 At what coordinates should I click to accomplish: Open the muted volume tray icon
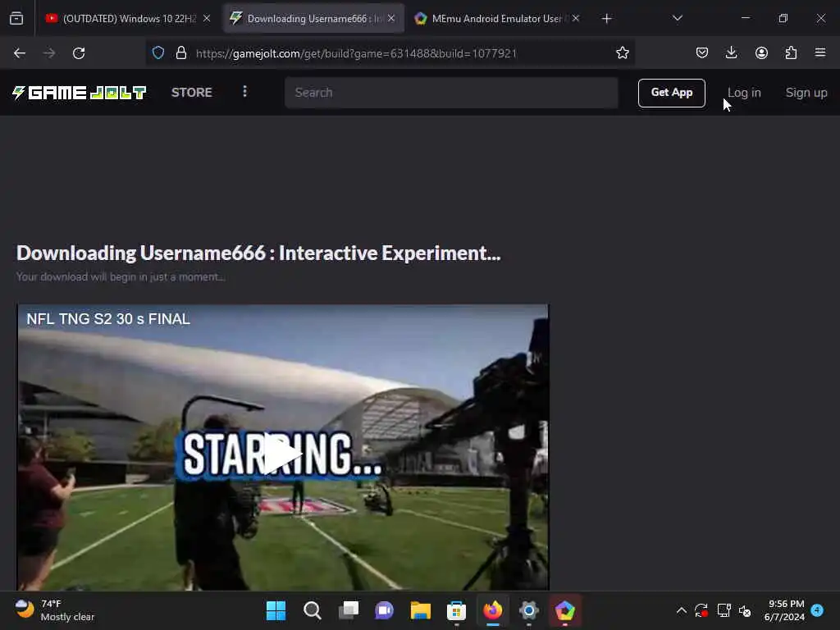tap(745, 610)
